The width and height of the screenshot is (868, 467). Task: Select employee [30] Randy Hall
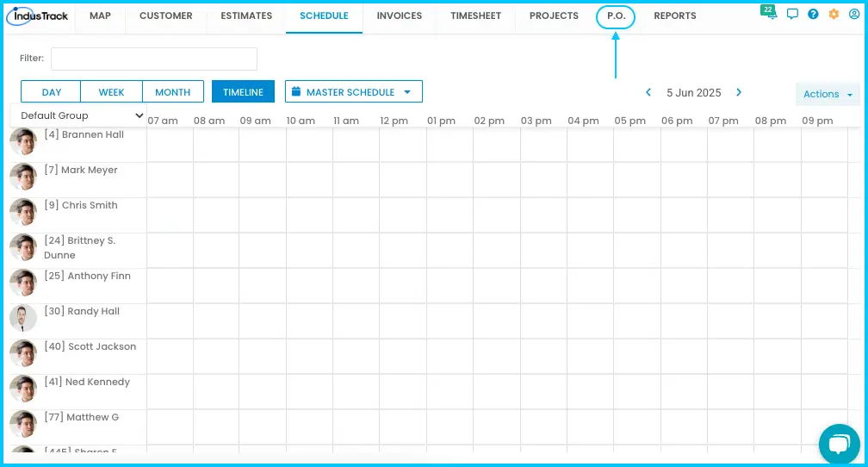(82, 311)
